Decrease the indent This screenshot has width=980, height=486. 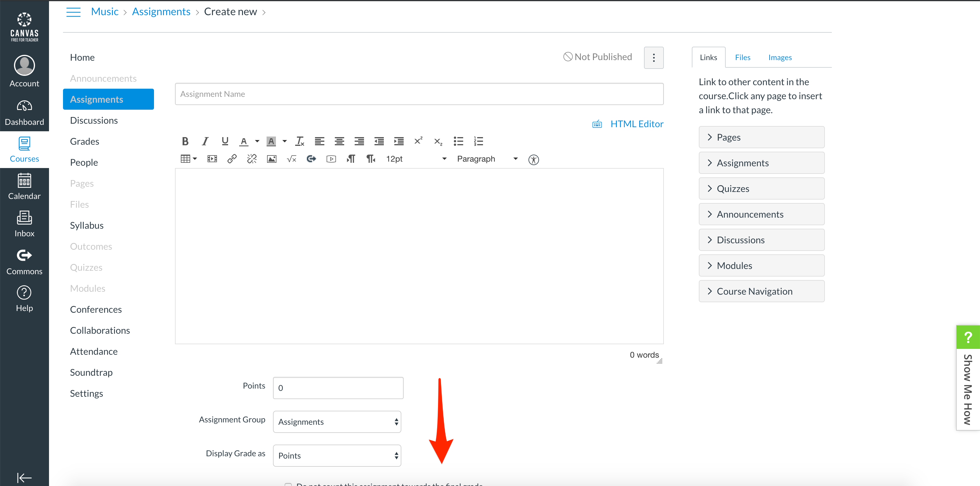coord(379,141)
